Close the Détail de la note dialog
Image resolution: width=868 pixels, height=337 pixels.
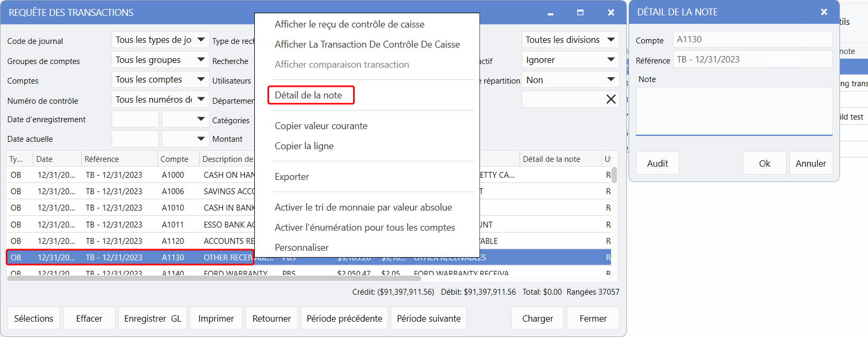[x=824, y=12]
